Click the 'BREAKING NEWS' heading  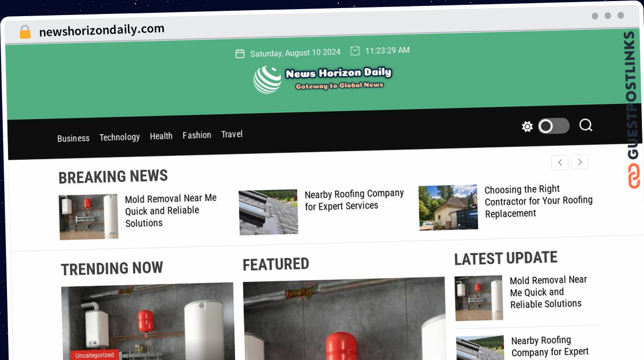tap(113, 176)
